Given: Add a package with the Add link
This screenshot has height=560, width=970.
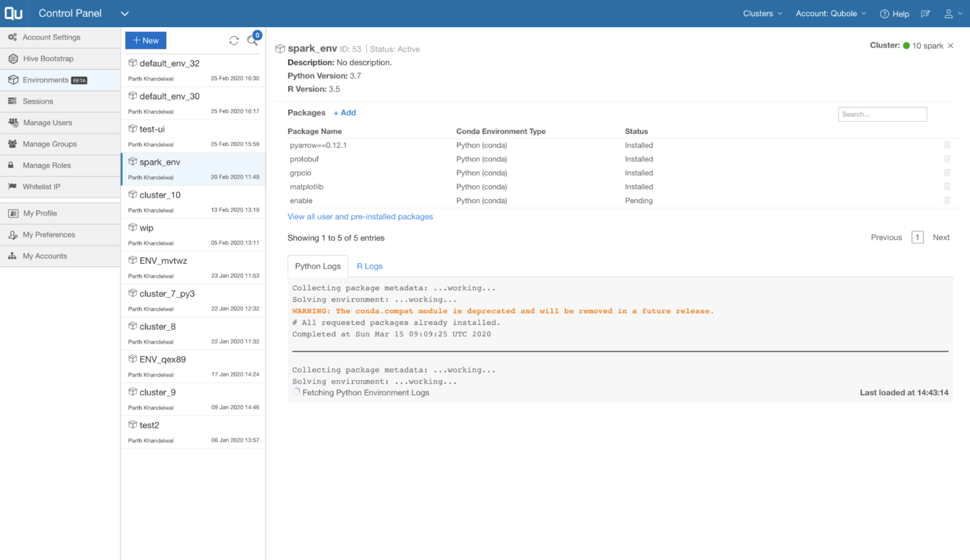Looking at the screenshot, I should pyautogui.click(x=345, y=112).
